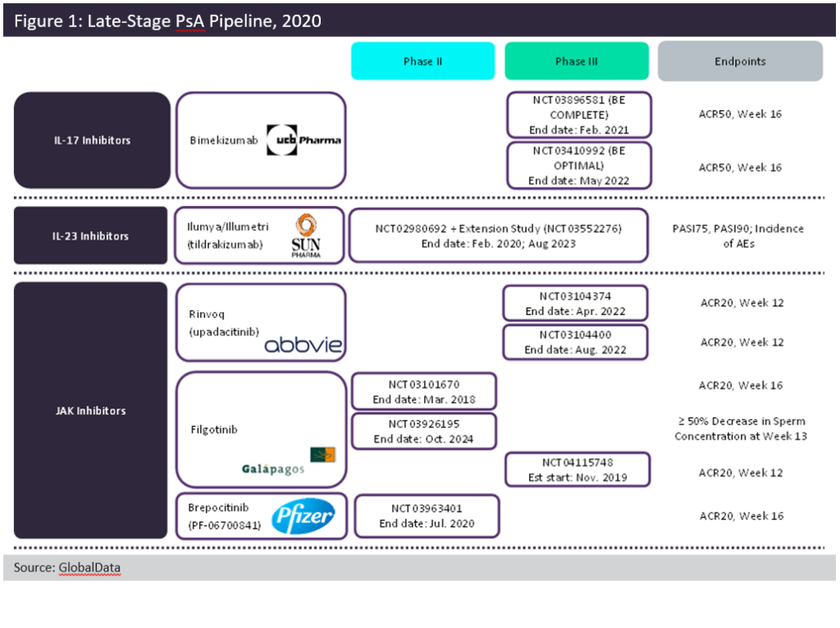Select the NCT03926195 trial box

click(x=423, y=430)
